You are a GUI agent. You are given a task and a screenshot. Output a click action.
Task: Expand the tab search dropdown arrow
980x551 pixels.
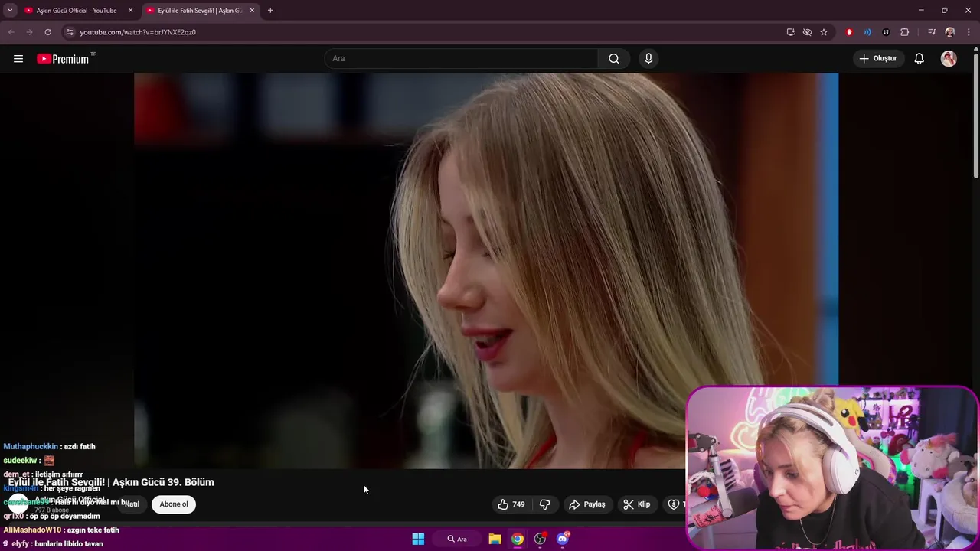click(x=10, y=11)
